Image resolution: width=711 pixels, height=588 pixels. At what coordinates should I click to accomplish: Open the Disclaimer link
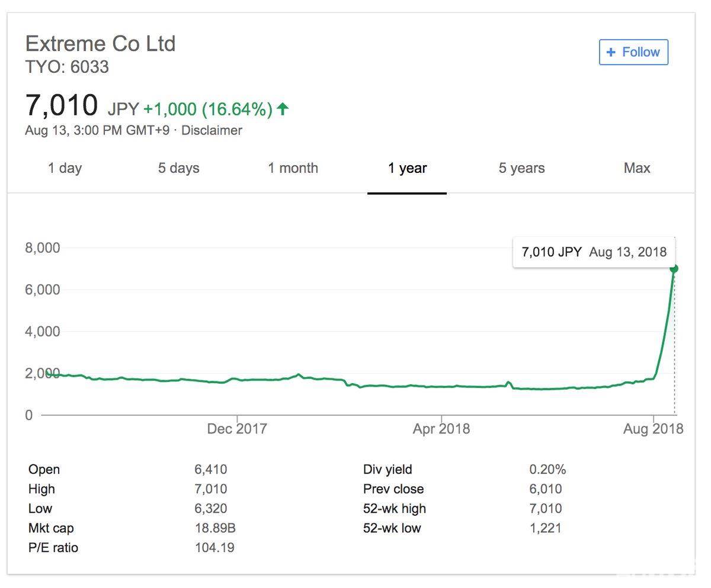pyautogui.click(x=212, y=130)
